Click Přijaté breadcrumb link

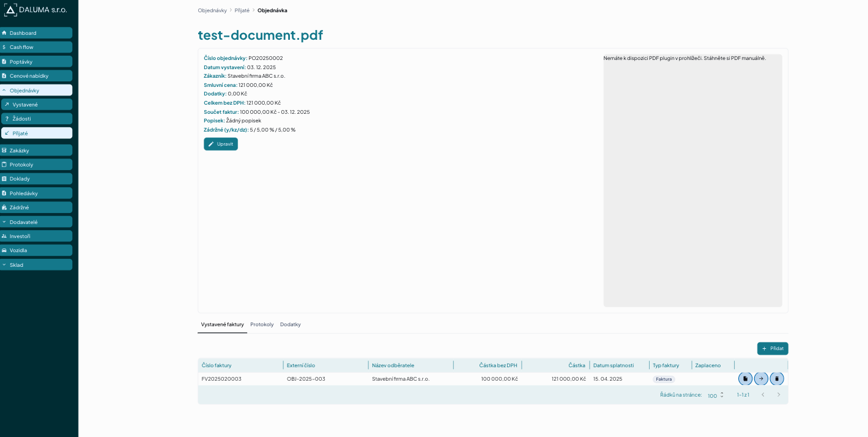pos(242,10)
